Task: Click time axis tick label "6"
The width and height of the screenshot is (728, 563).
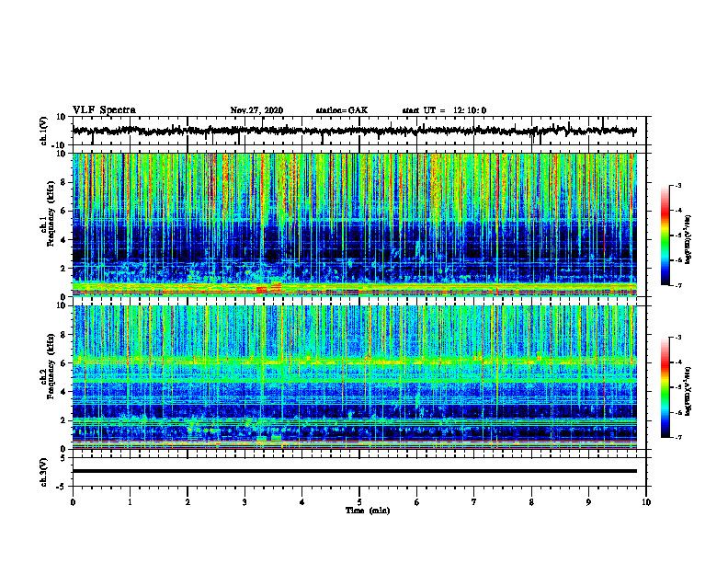Action: (417, 502)
